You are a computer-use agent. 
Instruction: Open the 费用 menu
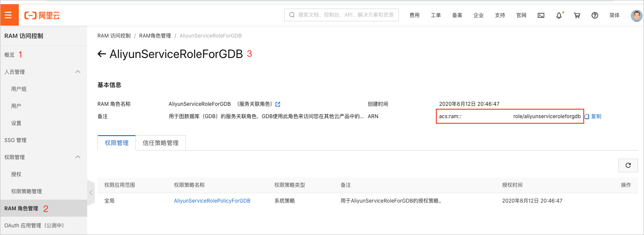pos(415,15)
